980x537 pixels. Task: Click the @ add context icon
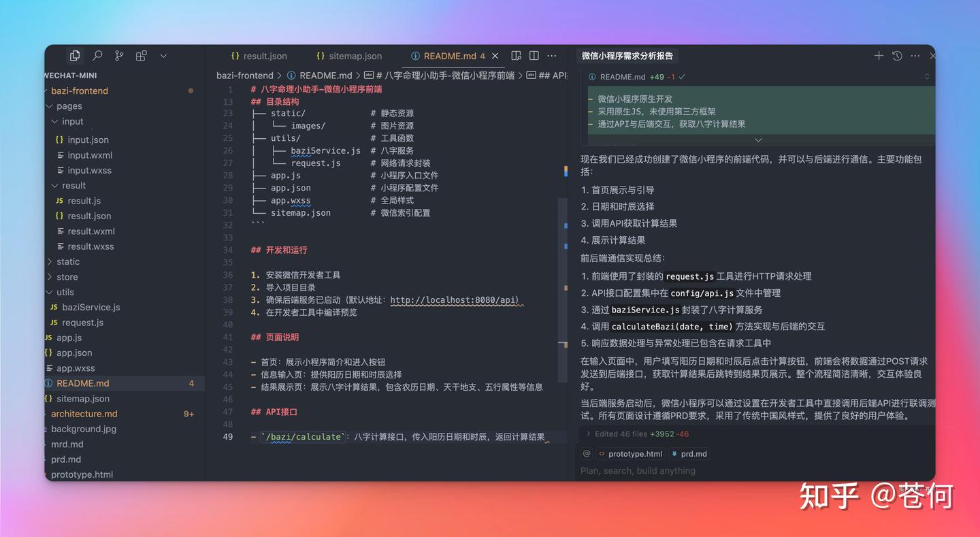586,453
